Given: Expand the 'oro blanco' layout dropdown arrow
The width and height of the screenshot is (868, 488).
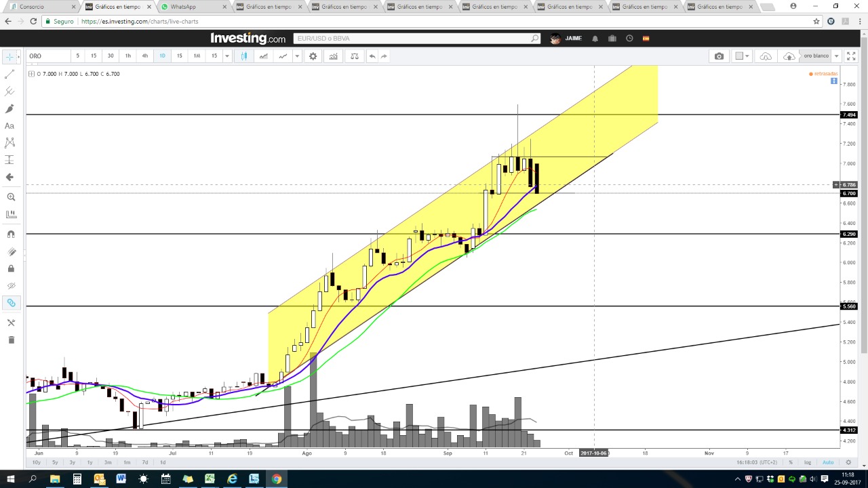Looking at the screenshot, I should point(837,56).
